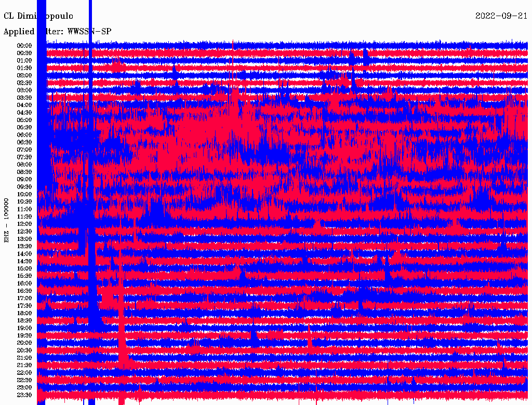The height and width of the screenshot is (405, 532).
Task: Select the 21:00 time label
Action: [24, 358]
